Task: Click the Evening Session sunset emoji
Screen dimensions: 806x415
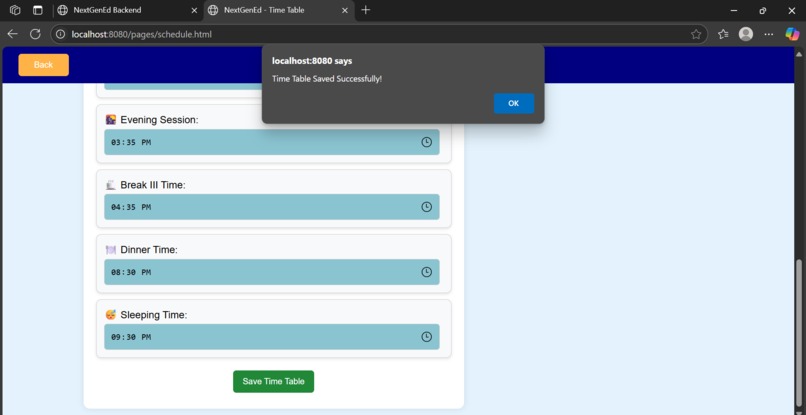Action: pos(111,120)
